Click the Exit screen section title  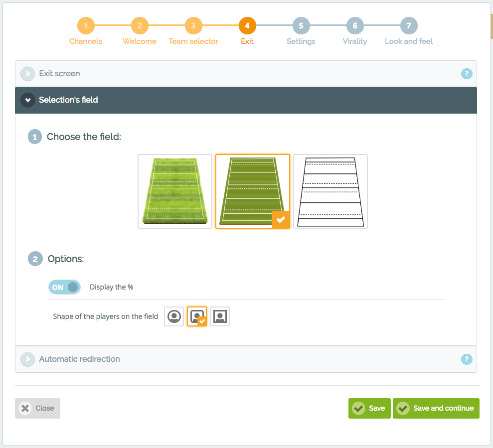pyautogui.click(x=59, y=74)
